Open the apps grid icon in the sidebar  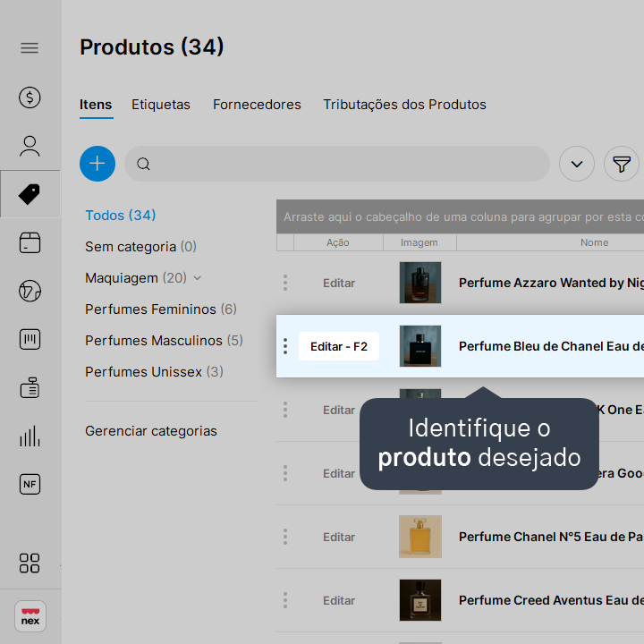pos(30,563)
